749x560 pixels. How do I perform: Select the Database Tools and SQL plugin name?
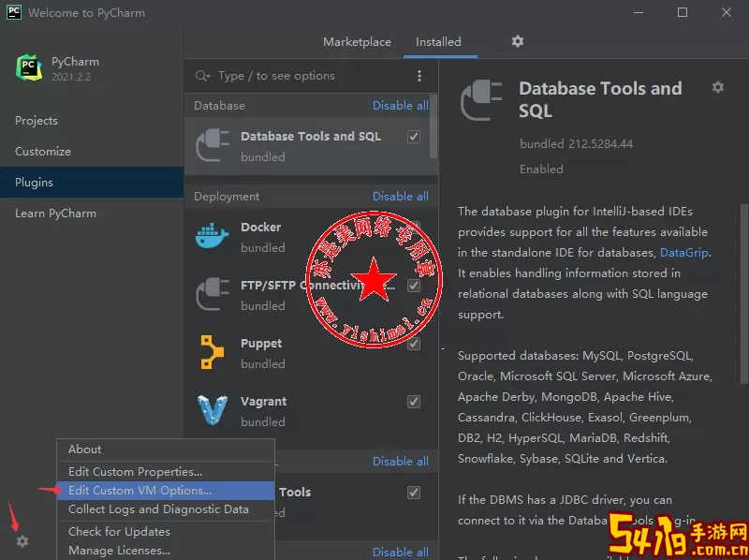[x=311, y=137]
